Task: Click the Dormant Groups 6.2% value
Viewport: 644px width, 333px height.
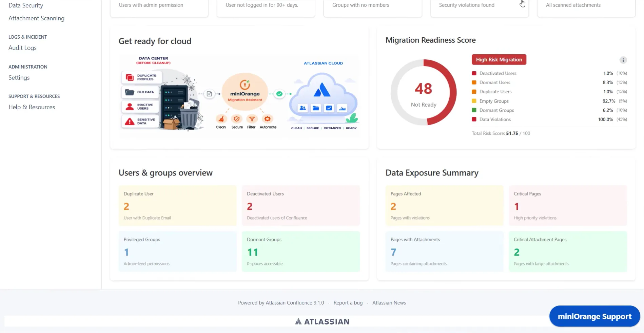Action: coord(608,110)
